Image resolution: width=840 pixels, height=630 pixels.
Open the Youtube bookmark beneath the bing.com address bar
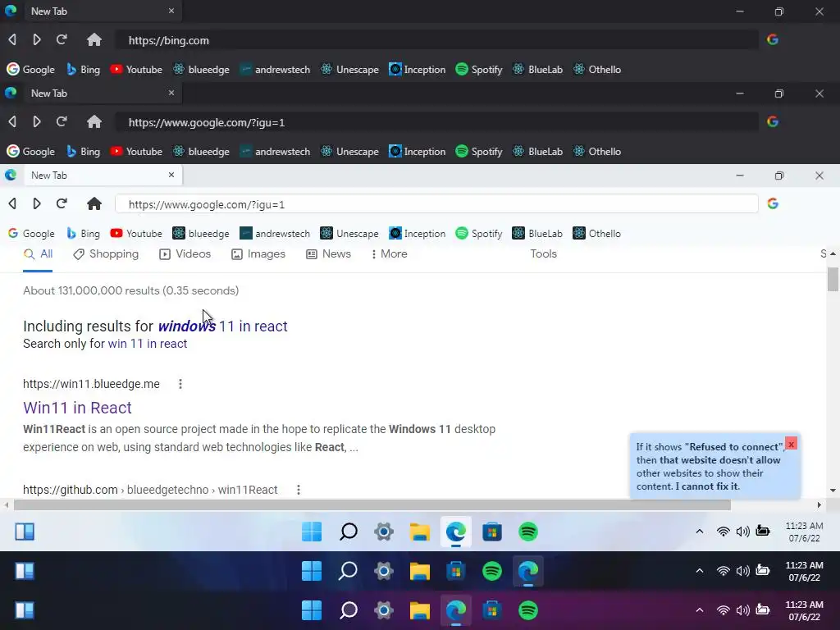tap(136, 70)
